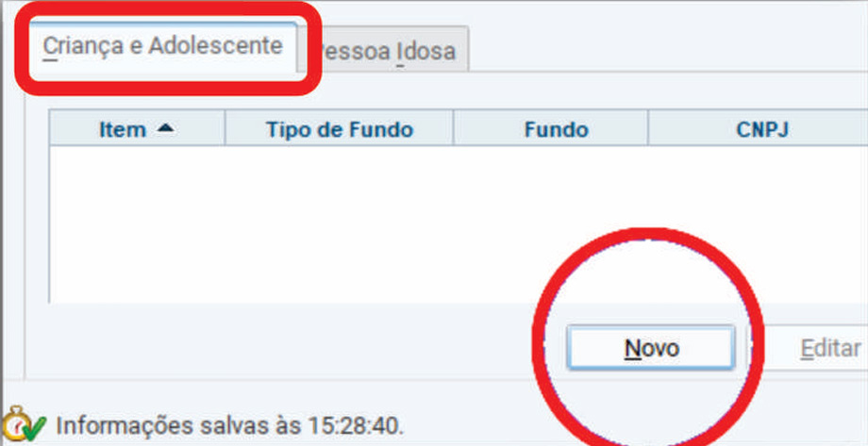Sort the table by the Item column
The width and height of the screenshot is (868, 446).
click(137, 129)
